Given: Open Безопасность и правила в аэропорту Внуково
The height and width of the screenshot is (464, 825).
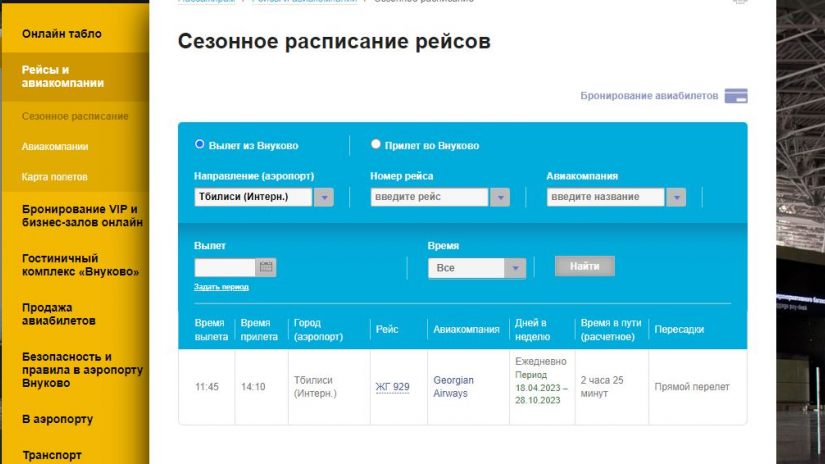Looking at the screenshot, I should pos(82,370).
